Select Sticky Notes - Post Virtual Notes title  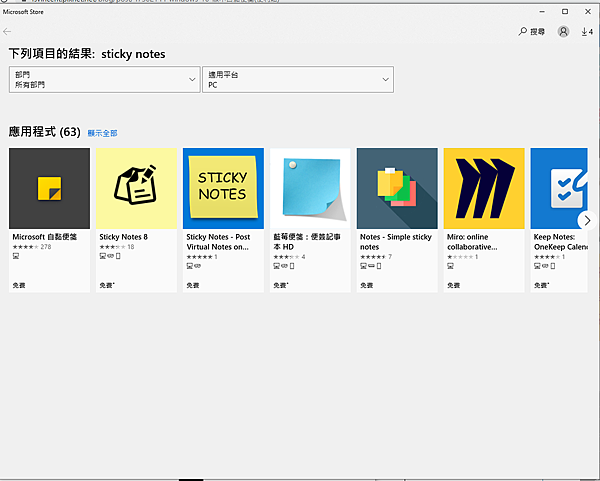(x=218, y=242)
